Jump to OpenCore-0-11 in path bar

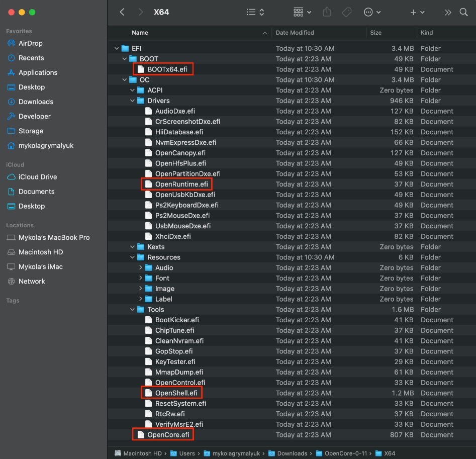(x=341, y=453)
